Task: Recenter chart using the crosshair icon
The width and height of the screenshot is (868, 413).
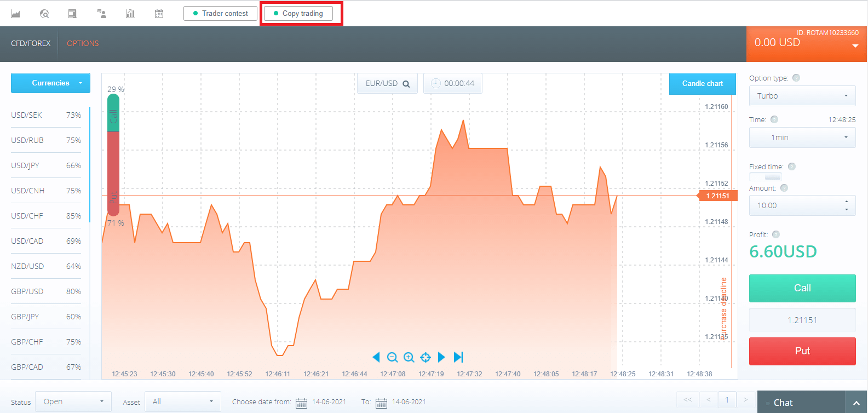Action: tap(425, 357)
